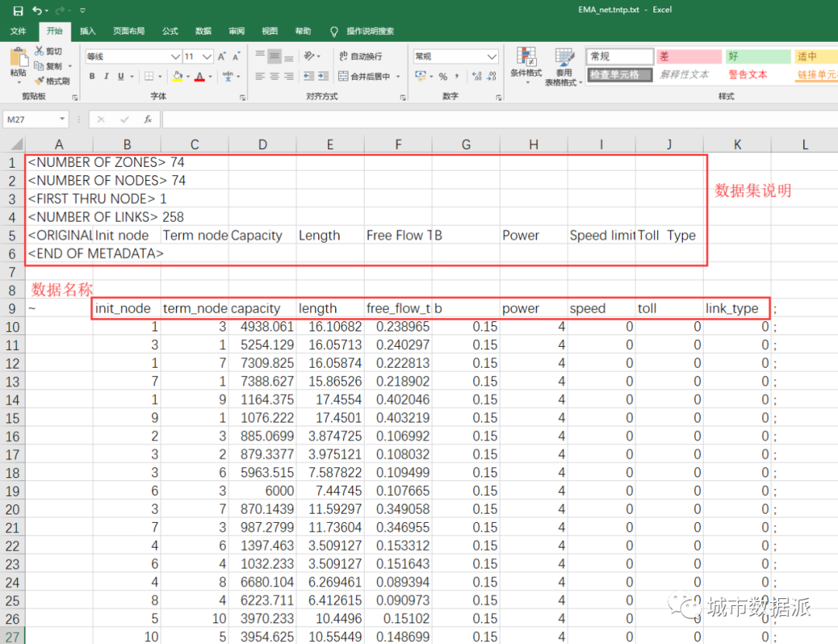838x644 pixels.
Task: Open Conditional Formatting (条件格式)
Action: pos(526,66)
